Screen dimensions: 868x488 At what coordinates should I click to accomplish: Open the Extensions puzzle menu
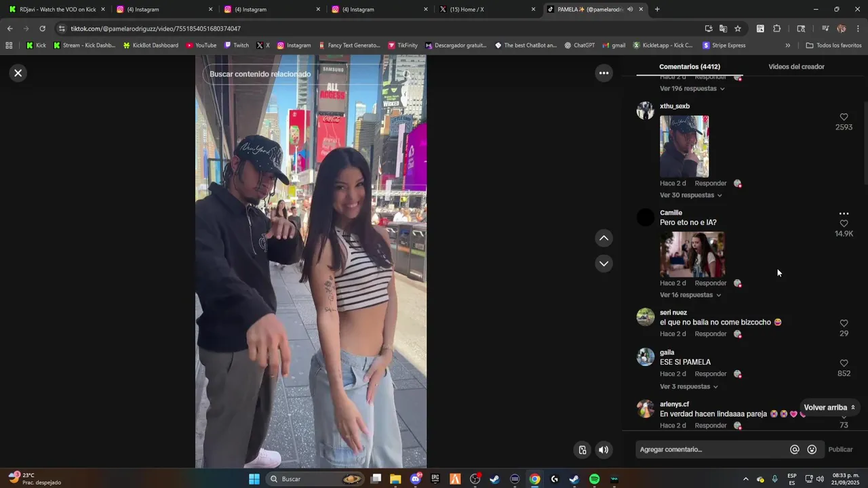click(x=777, y=28)
